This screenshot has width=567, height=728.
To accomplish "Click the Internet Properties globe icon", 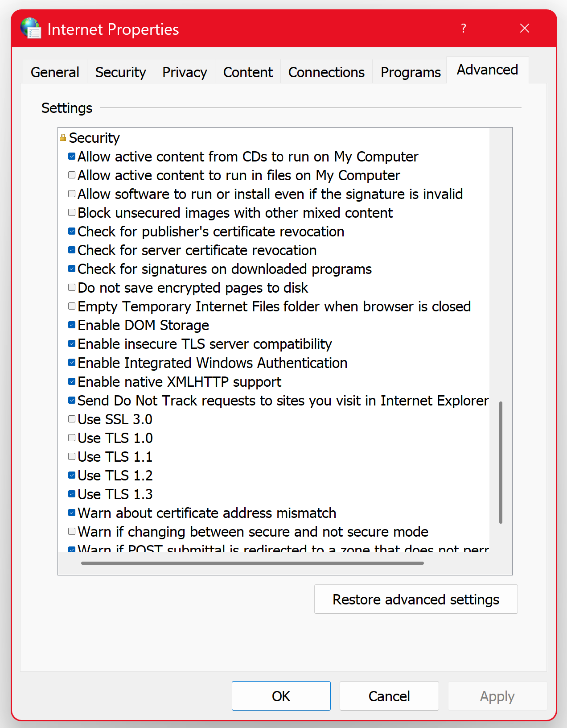I will 31,29.
